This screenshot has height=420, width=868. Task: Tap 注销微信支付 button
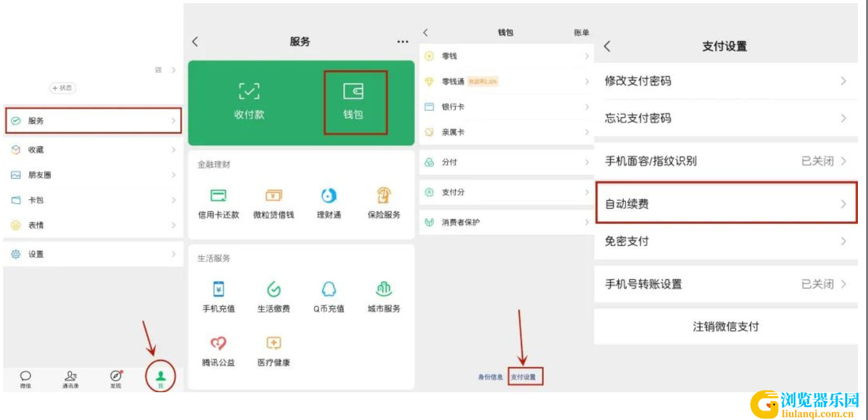pyautogui.click(x=726, y=327)
